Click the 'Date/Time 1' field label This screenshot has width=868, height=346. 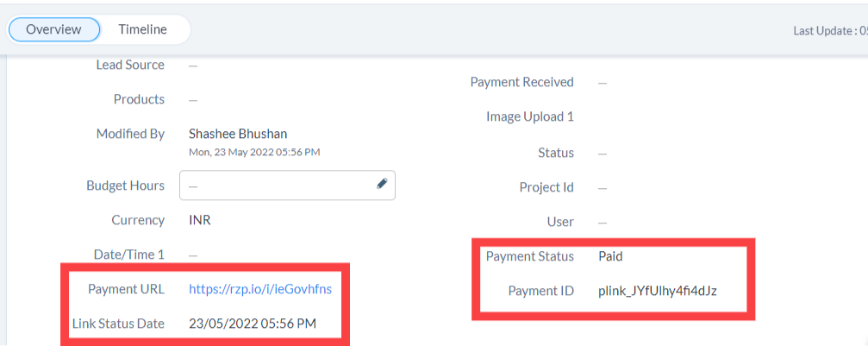coord(129,255)
